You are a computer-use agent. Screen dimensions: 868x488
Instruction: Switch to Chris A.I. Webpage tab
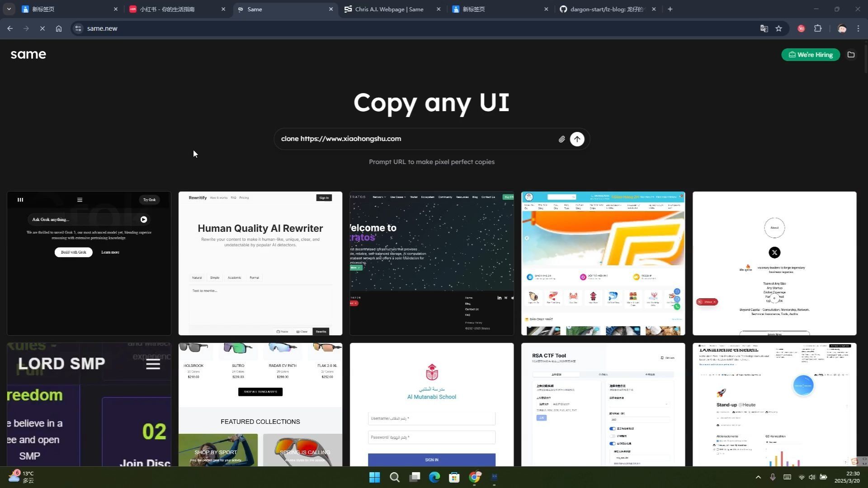[392, 9]
